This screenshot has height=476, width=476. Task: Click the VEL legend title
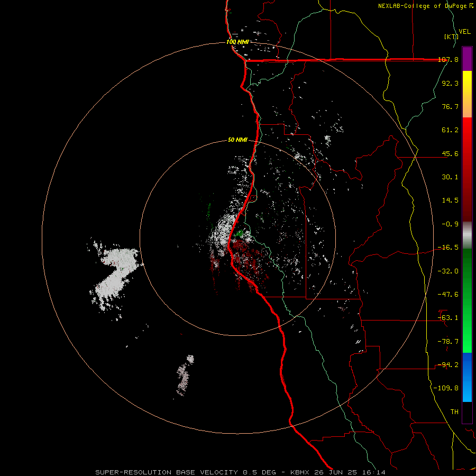pyautogui.click(x=465, y=32)
